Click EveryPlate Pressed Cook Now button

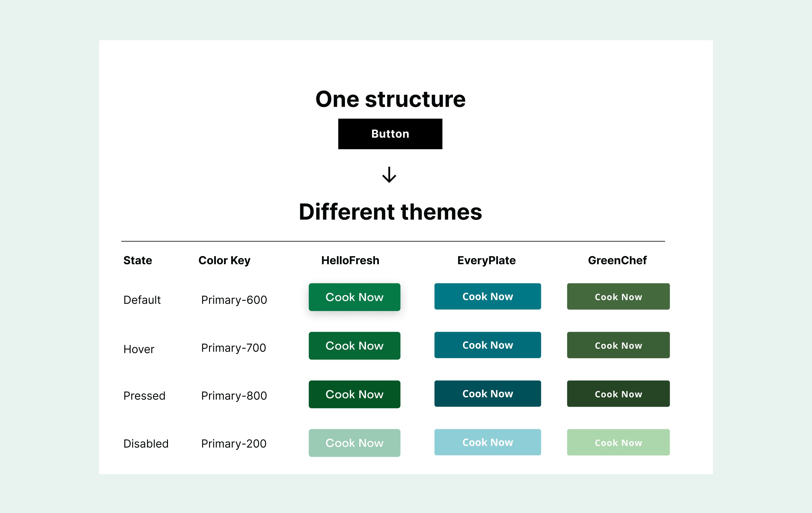[488, 394]
